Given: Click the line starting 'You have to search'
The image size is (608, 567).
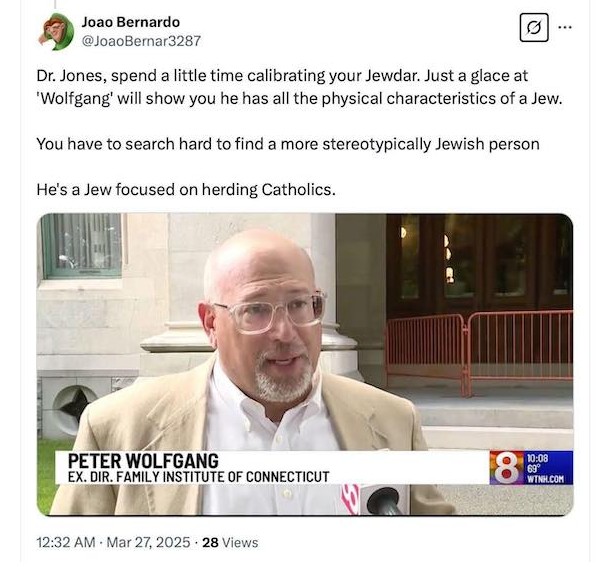Looking at the screenshot, I should tap(288, 144).
